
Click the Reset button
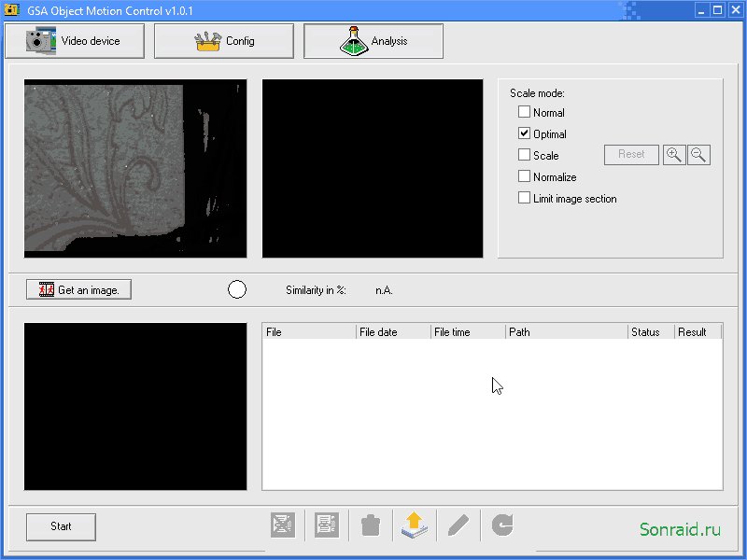pos(632,155)
